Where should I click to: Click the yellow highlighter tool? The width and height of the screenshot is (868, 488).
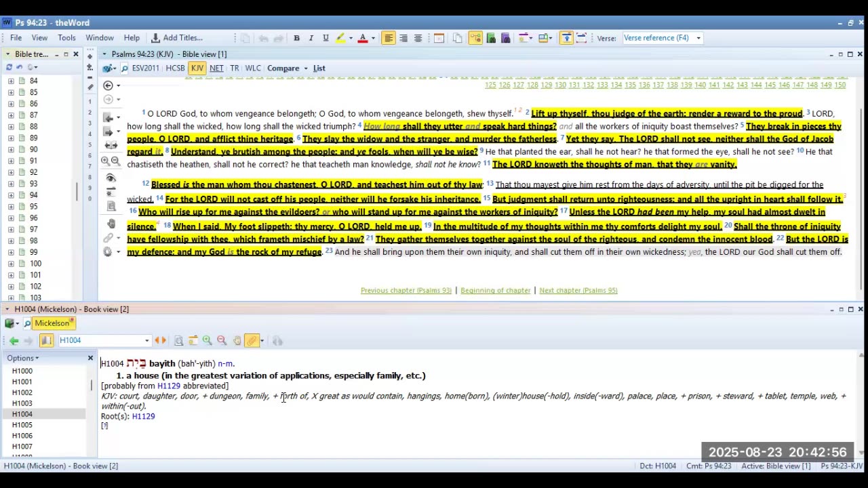(x=340, y=38)
